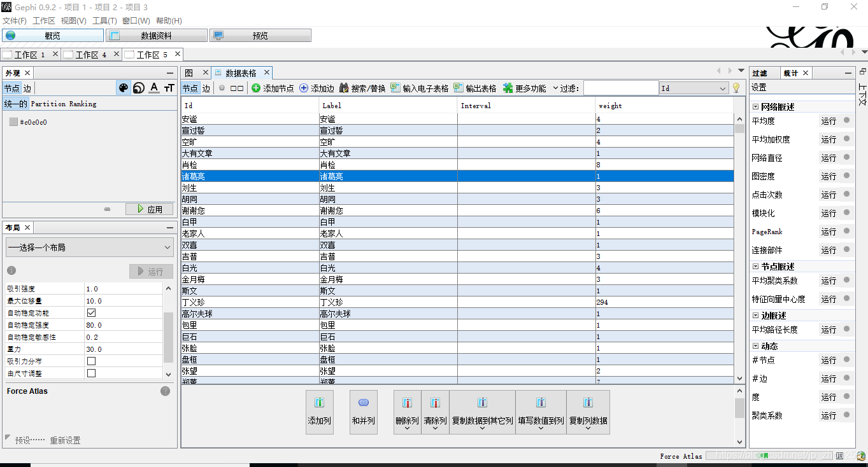Click import spreadsheet (输入电子表格) icon
The height and width of the screenshot is (467, 868).
(x=395, y=88)
